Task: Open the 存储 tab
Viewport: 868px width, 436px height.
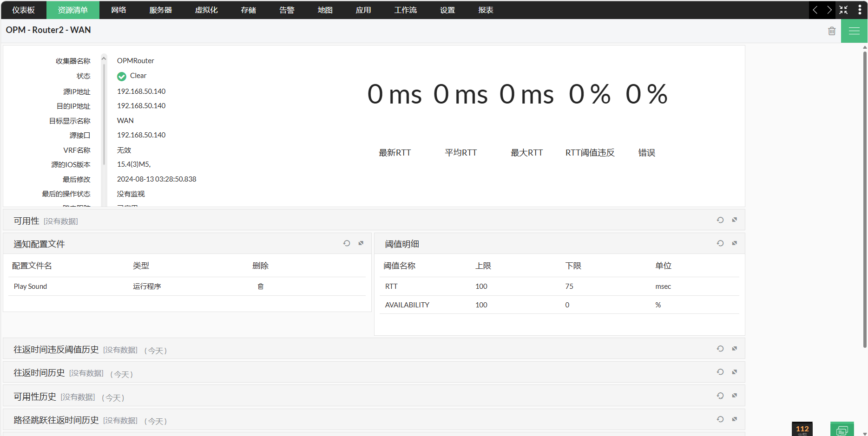Action: point(249,10)
